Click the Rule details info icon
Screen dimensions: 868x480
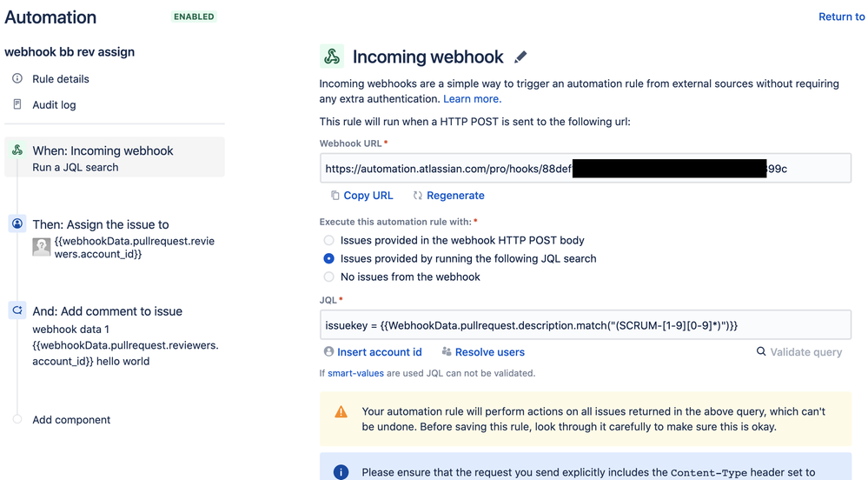click(x=17, y=78)
